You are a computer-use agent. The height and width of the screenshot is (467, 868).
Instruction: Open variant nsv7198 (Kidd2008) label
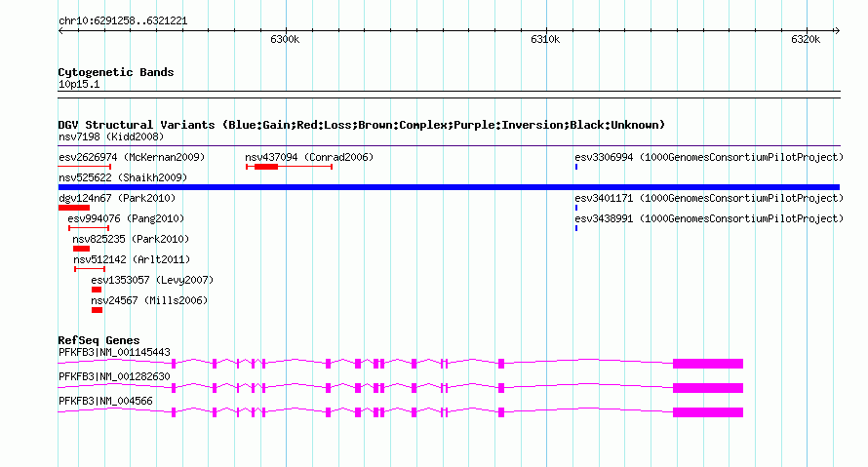coord(111,136)
